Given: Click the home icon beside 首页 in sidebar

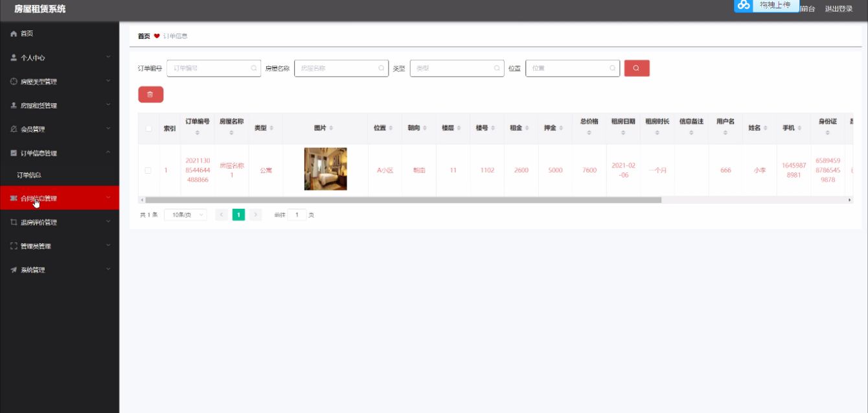Looking at the screenshot, I should [14, 34].
